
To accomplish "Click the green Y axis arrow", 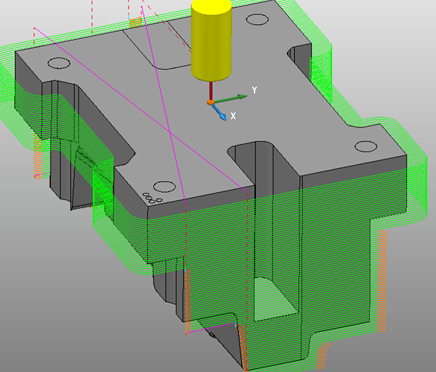I will coord(231,99).
